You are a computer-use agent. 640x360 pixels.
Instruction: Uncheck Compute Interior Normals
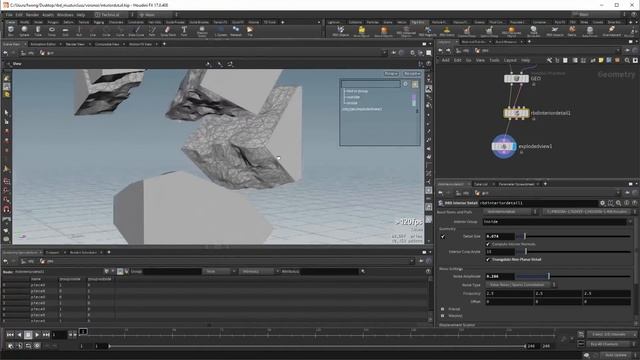click(x=488, y=244)
